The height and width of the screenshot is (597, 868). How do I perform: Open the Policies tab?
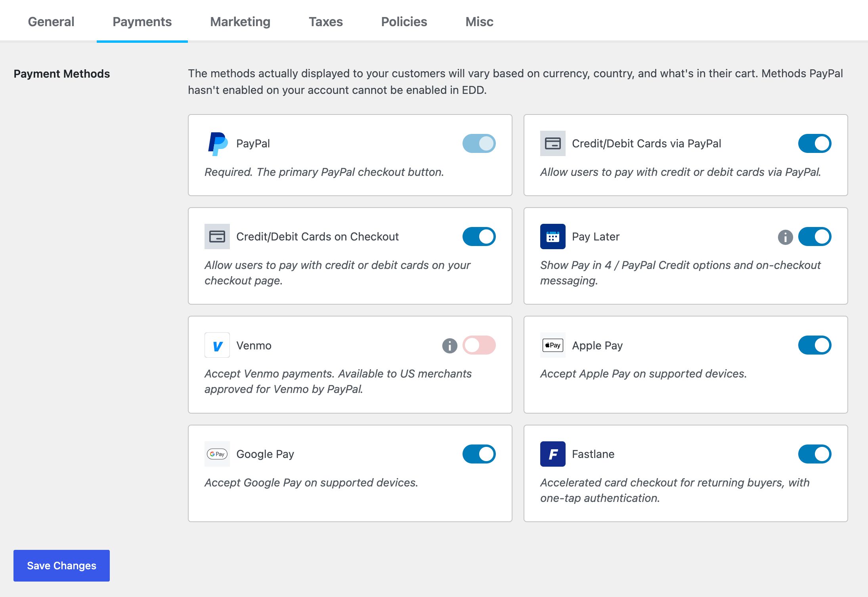coord(404,21)
